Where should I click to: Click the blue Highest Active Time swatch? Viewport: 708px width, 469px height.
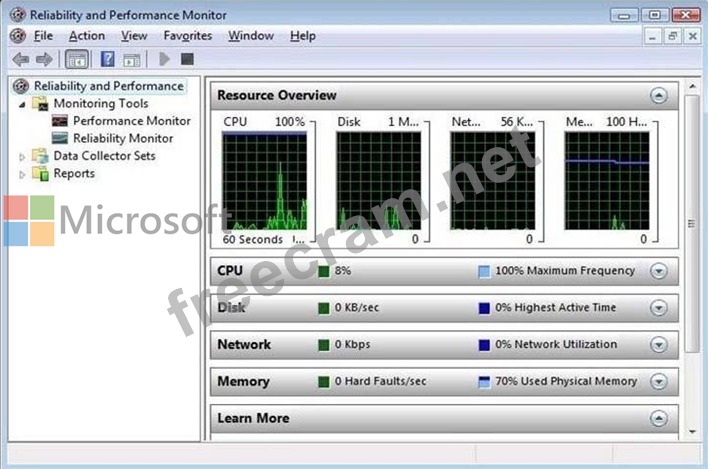[484, 308]
